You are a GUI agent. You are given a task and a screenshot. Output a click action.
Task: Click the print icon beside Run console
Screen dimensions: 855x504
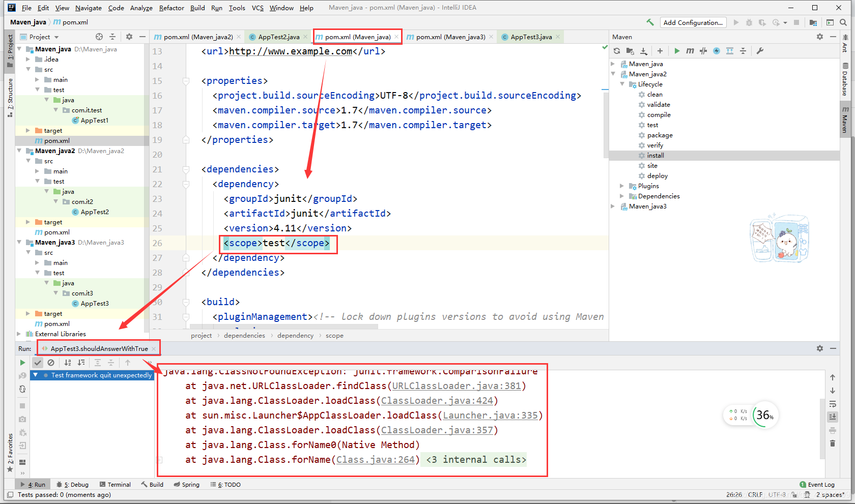click(833, 430)
